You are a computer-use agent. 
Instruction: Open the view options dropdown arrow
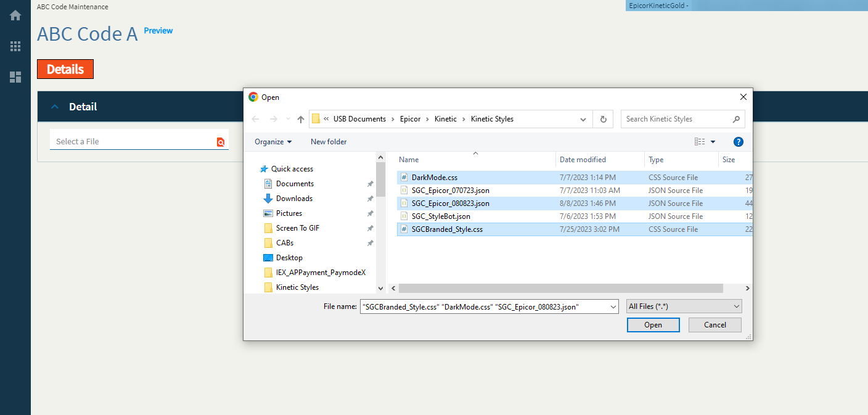[x=713, y=142]
